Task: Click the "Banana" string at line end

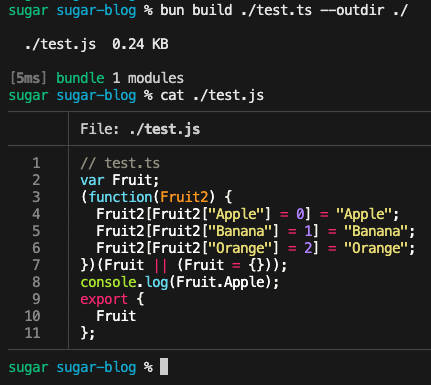Action: (376, 231)
